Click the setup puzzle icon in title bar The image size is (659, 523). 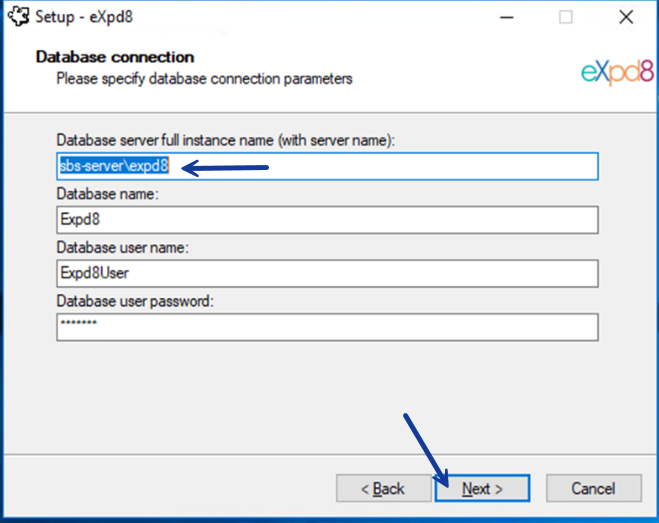tap(18, 17)
